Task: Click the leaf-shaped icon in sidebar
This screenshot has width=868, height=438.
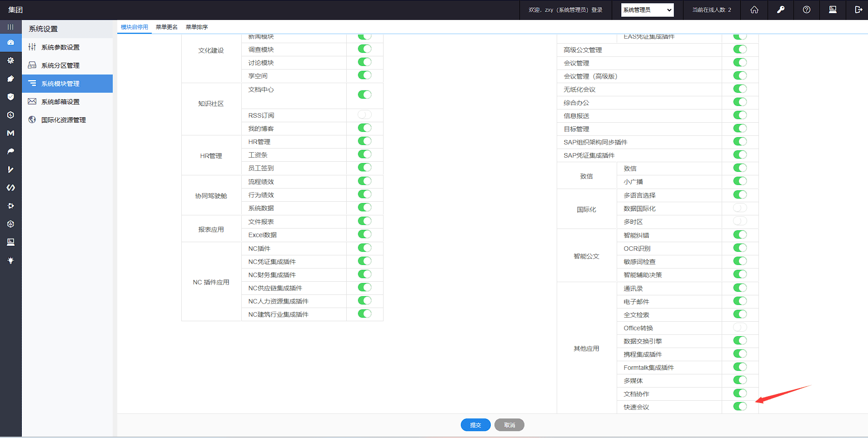Action: click(x=10, y=151)
